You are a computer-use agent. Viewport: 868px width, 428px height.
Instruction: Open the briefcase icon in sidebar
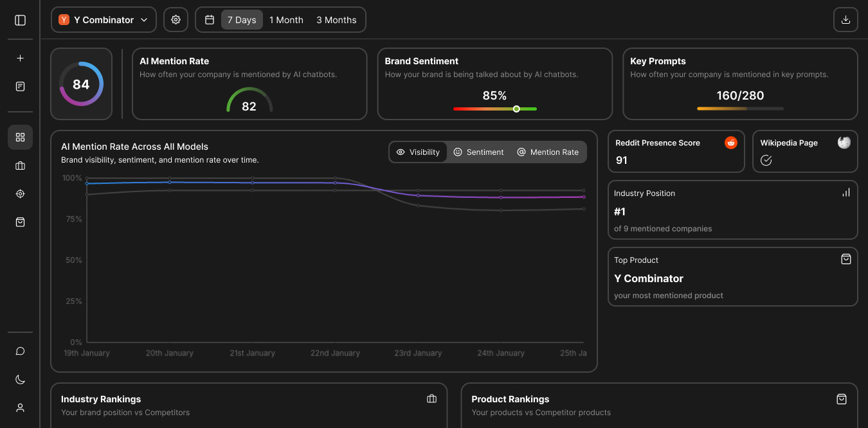(x=20, y=166)
